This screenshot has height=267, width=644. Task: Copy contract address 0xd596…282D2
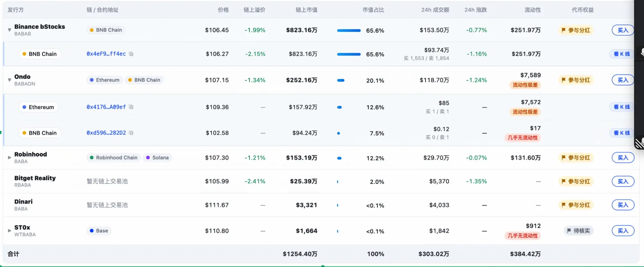[x=131, y=133]
